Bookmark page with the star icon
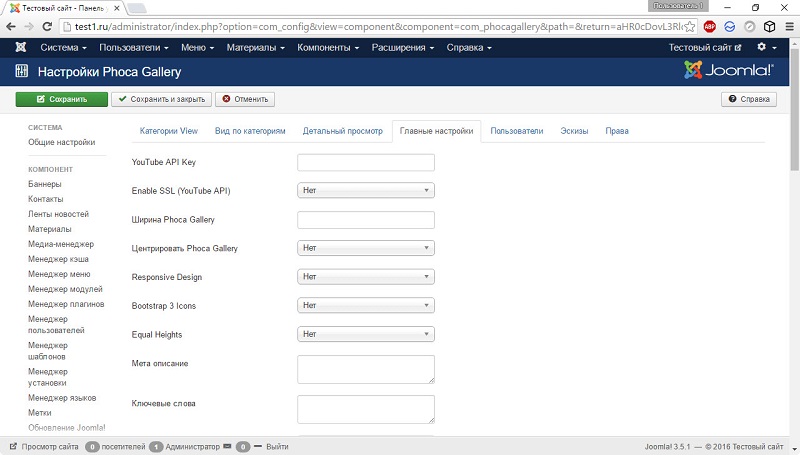The height and width of the screenshot is (455, 800). [x=689, y=27]
